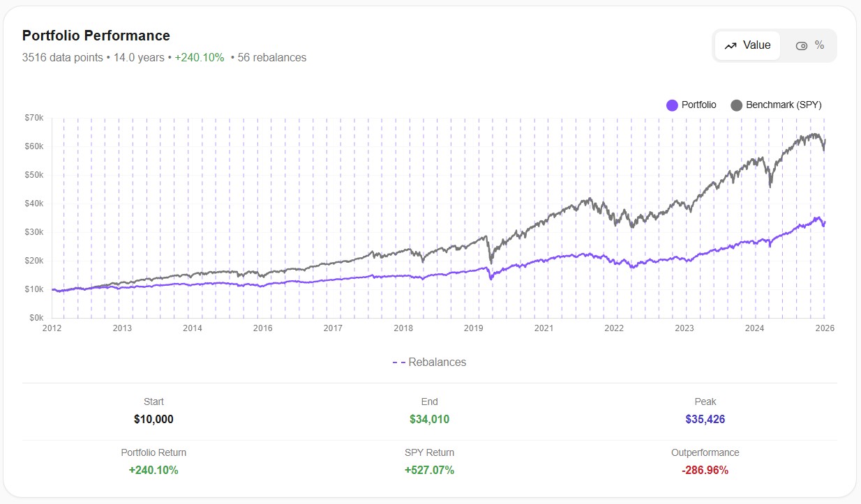Select the Value tab in the display switcher
861x504 pixels.
pos(747,45)
